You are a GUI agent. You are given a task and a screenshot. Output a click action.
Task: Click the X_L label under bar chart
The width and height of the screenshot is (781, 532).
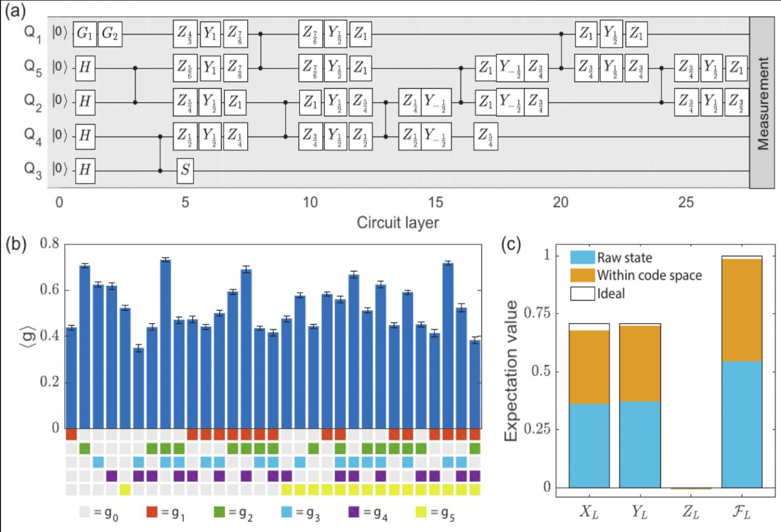coord(589,512)
